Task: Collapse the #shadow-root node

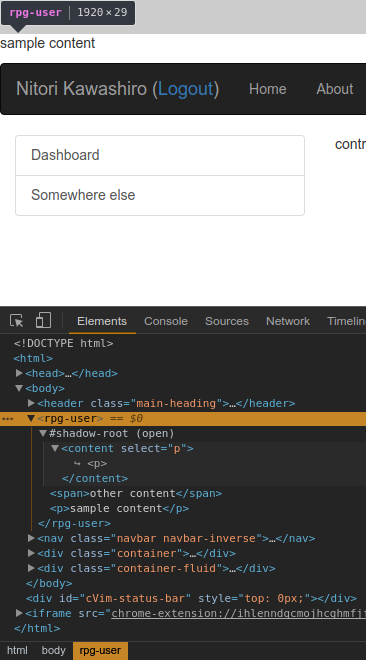Action: [x=43, y=433]
